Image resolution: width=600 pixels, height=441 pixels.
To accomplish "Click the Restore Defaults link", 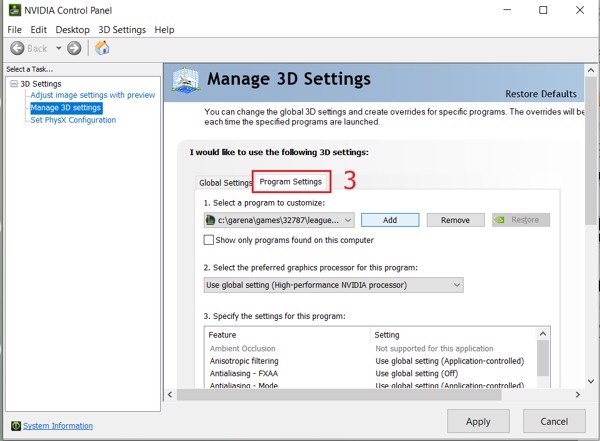I will (x=541, y=94).
